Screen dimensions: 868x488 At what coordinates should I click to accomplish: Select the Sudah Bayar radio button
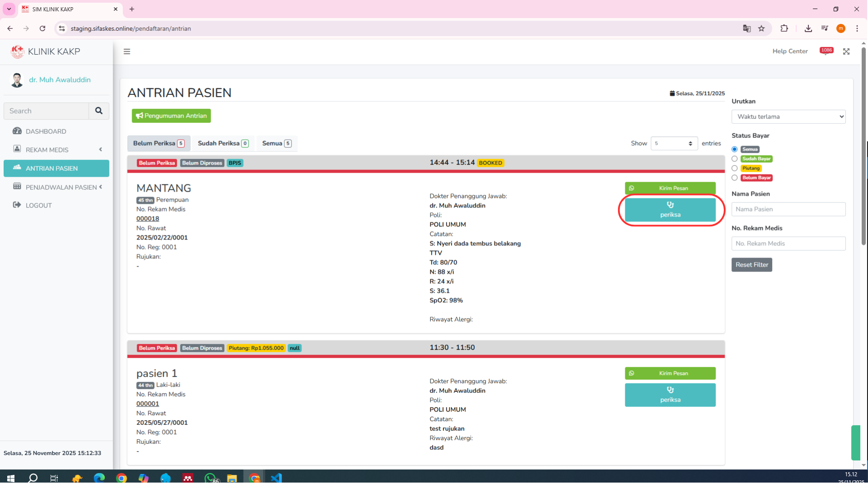735,159
